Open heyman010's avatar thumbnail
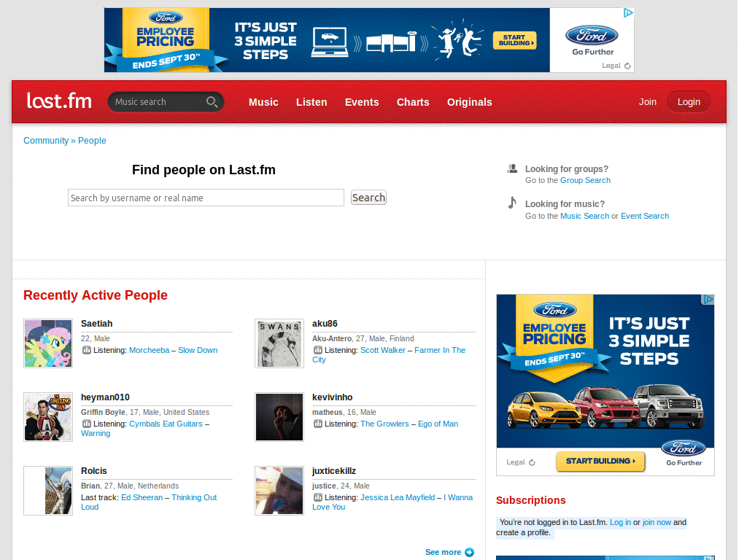This screenshot has height=560, width=747. 48,417
